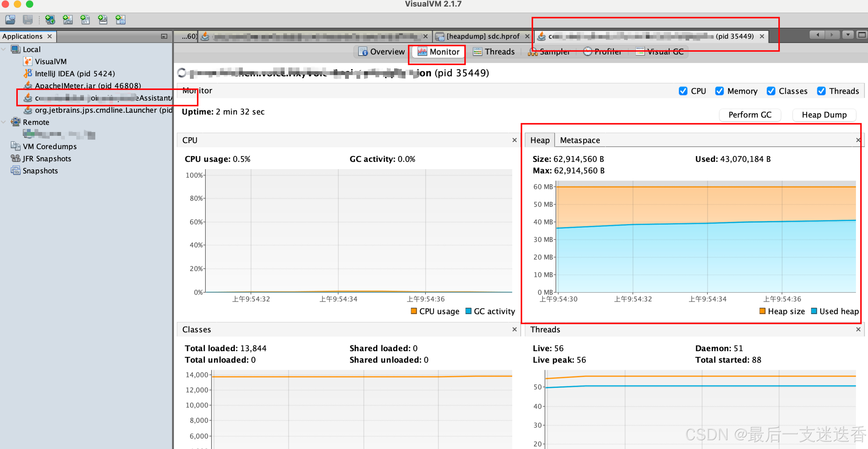The height and width of the screenshot is (449, 868).
Task: Collapse the Local tree node
Action: click(x=4, y=49)
